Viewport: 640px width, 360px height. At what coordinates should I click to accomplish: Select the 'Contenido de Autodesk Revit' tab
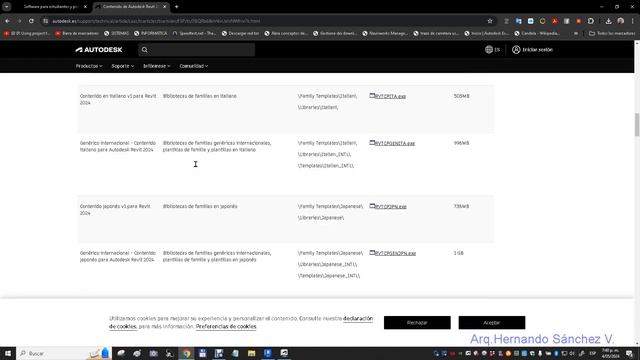[x=130, y=7]
